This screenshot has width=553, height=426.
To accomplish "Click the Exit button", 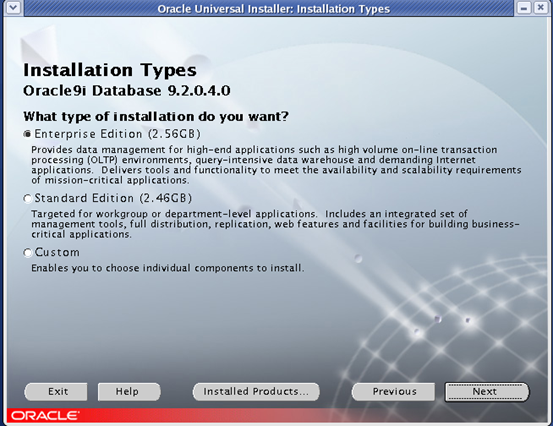I will point(56,392).
